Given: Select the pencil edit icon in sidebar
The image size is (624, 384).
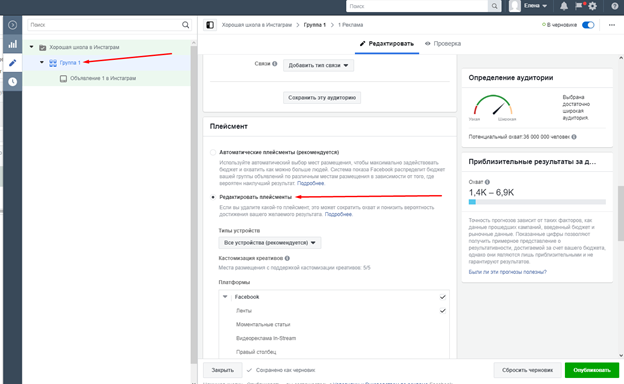Looking at the screenshot, I should (12, 62).
